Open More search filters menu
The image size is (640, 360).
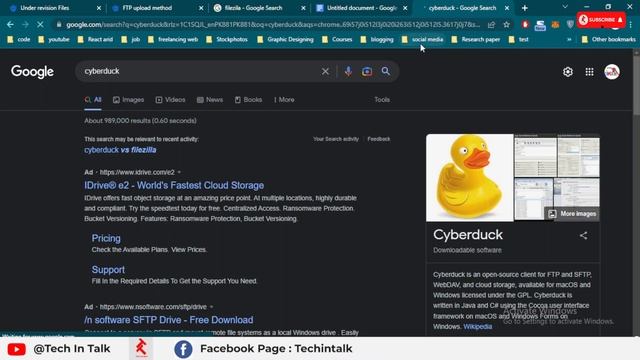[x=284, y=100]
